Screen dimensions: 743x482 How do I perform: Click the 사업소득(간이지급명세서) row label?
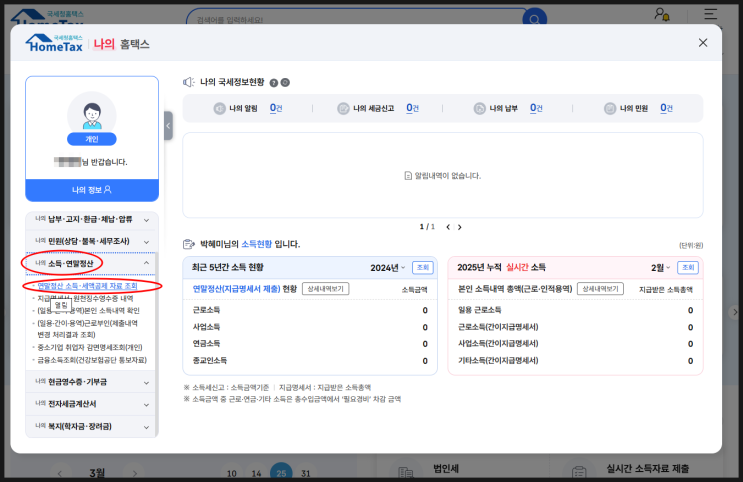(x=498, y=344)
